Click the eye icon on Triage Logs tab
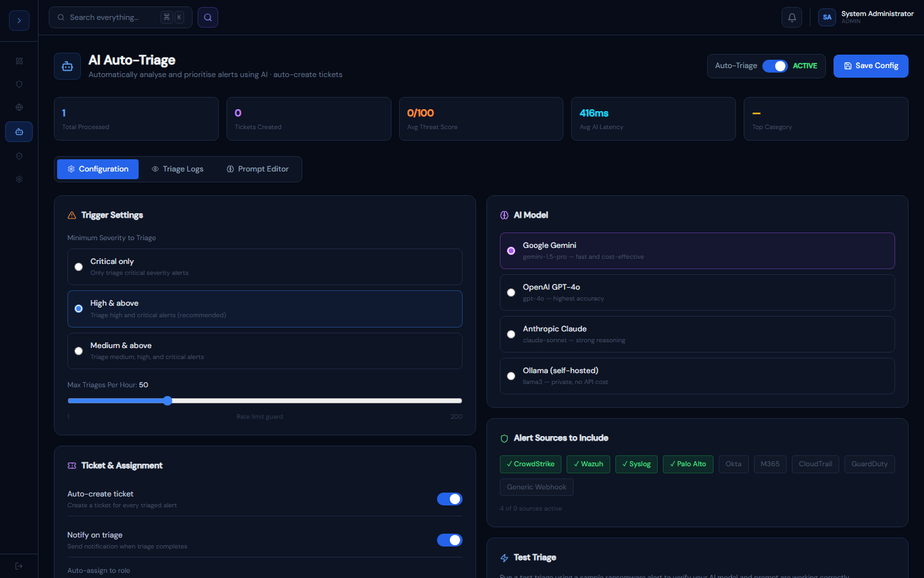The width and height of the screenshot is (924, 578). (155, 169)
